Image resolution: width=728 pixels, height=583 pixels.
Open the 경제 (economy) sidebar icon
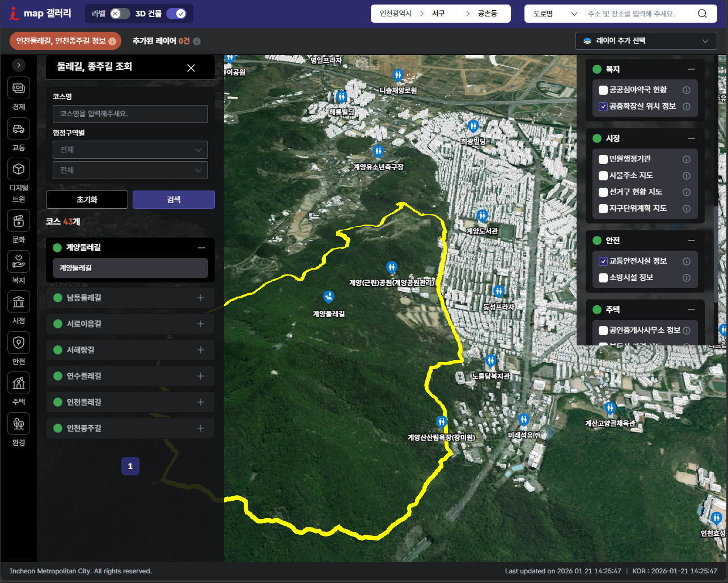click(19, 88)
